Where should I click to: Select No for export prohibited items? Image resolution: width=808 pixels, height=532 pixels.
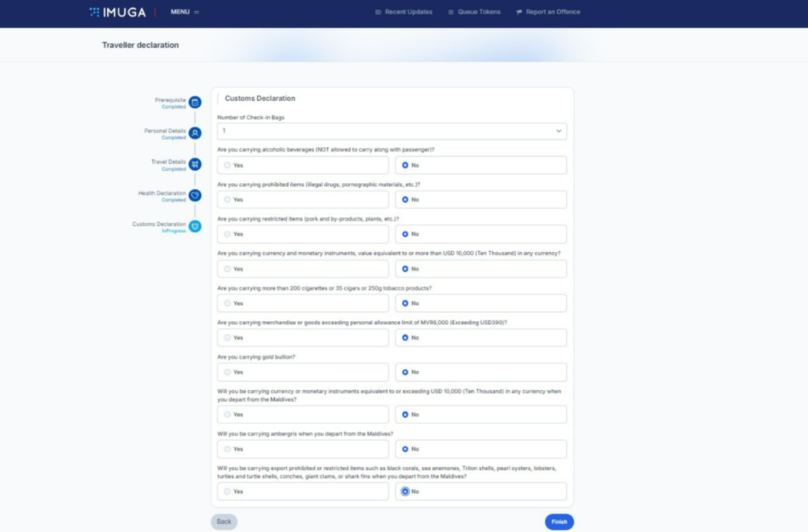point(405,491)
